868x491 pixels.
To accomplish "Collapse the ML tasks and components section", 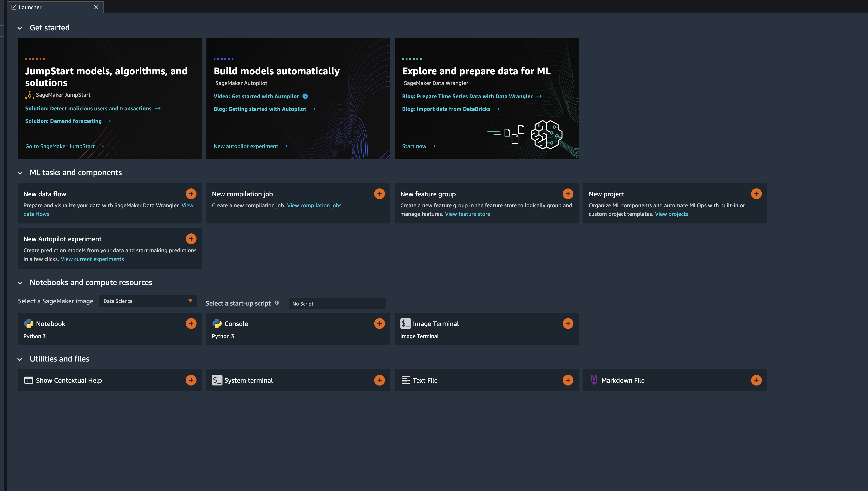I will [x=20, y=173].
